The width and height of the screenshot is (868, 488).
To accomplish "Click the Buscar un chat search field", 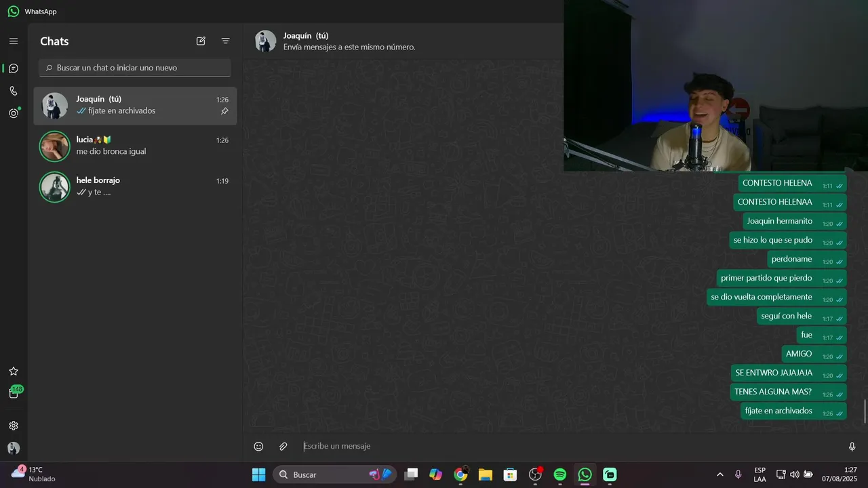I will coord(135,68).
